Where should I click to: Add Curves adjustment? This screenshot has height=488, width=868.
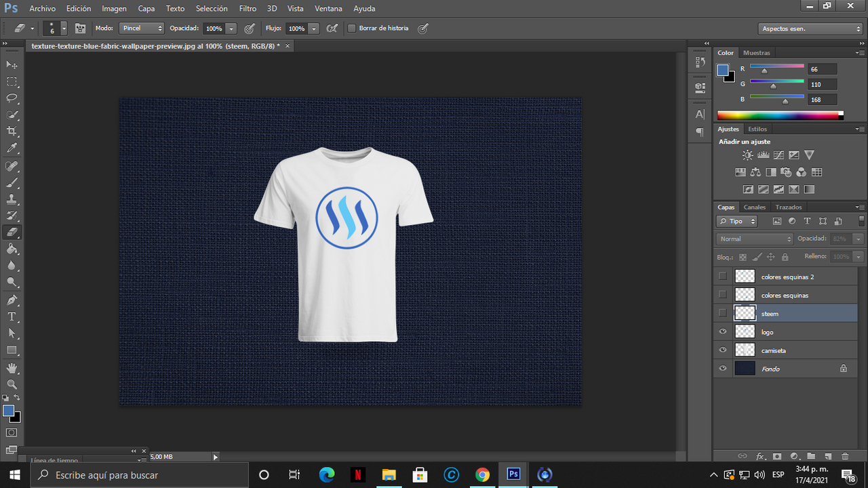778,155
